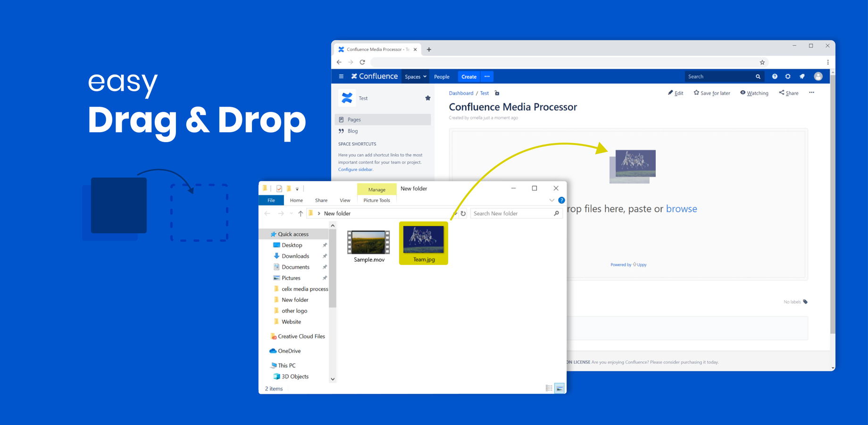Open Explorer help icon

point(561,200)
